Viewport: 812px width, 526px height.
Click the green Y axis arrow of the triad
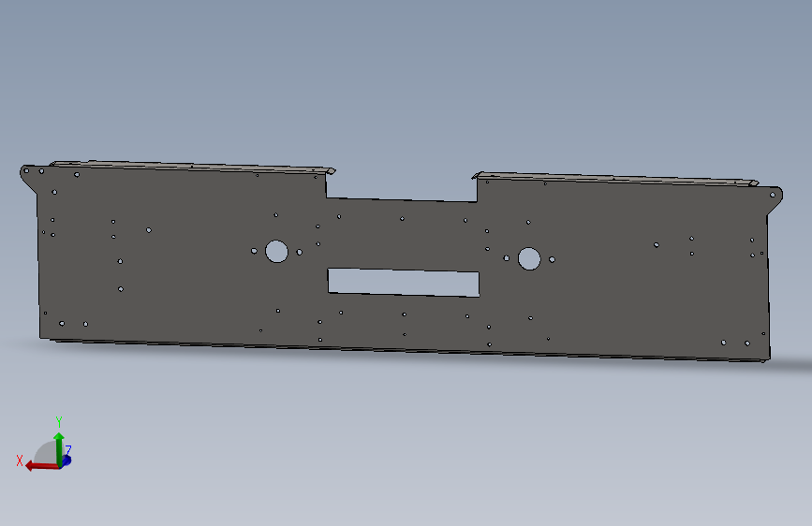58,448
